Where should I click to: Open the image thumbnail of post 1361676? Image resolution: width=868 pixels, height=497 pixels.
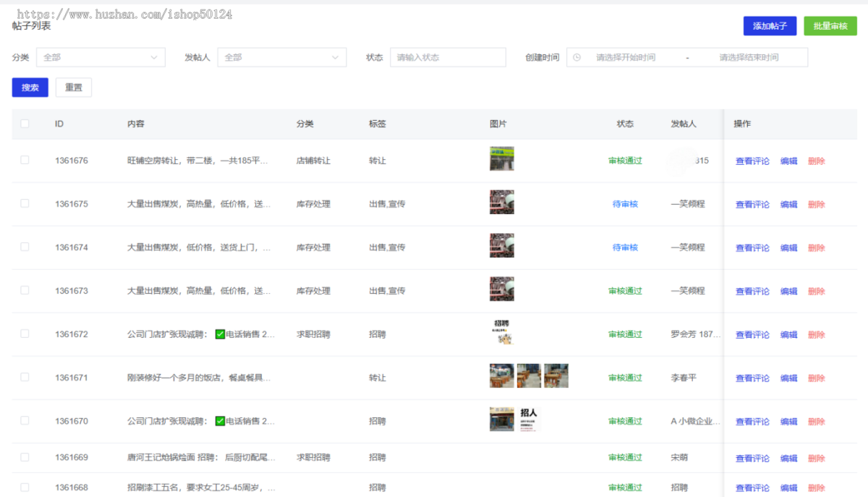coord(502,159)
